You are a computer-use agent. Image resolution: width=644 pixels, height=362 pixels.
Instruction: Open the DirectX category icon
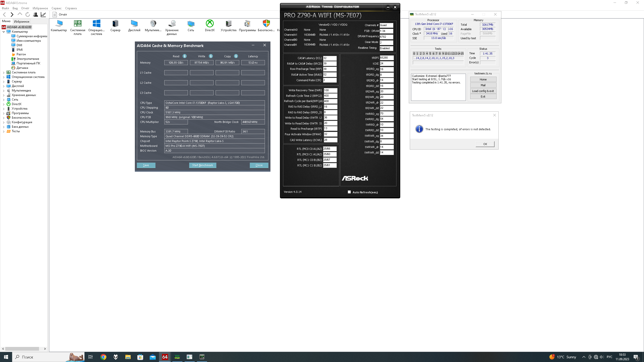click(210, 24)
